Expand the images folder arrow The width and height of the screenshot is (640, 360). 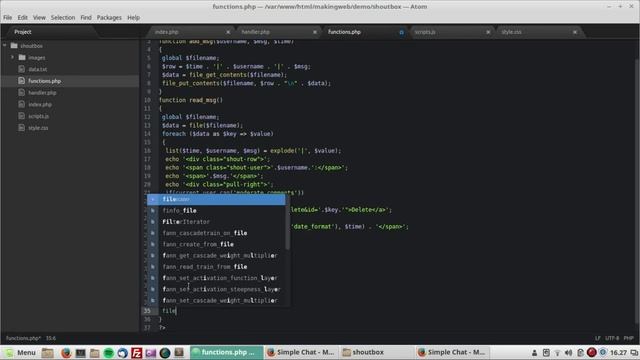tap(12, 58)
